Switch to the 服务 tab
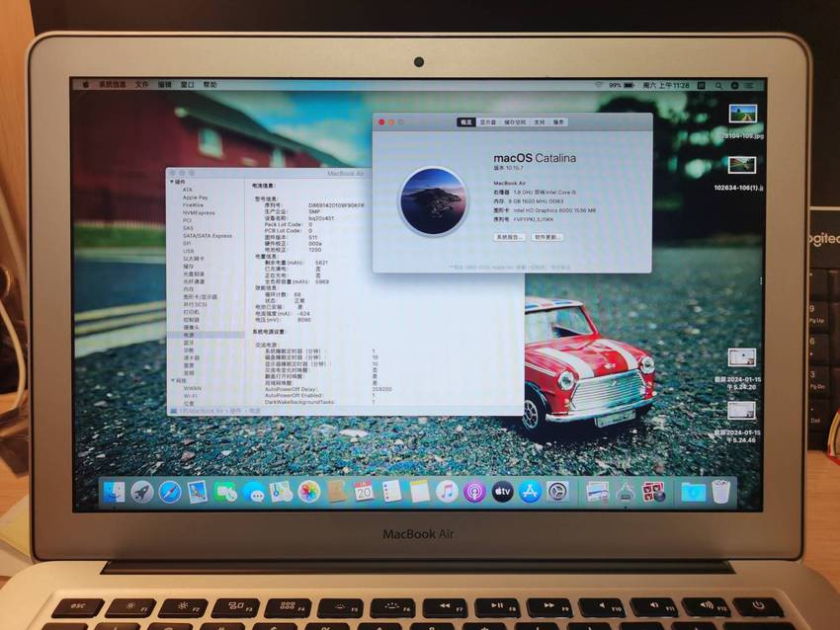Screen dimensions: 840x630 558,122
